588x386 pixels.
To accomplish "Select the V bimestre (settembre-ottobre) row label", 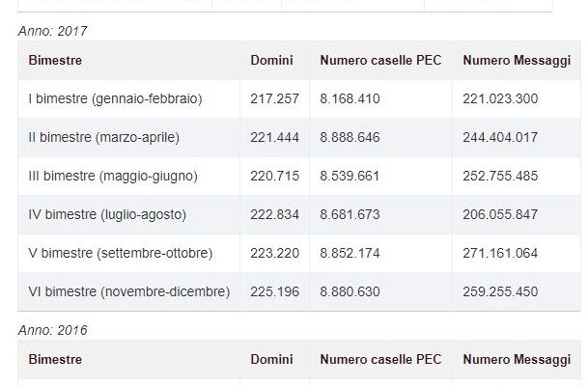I will [121, 254].
